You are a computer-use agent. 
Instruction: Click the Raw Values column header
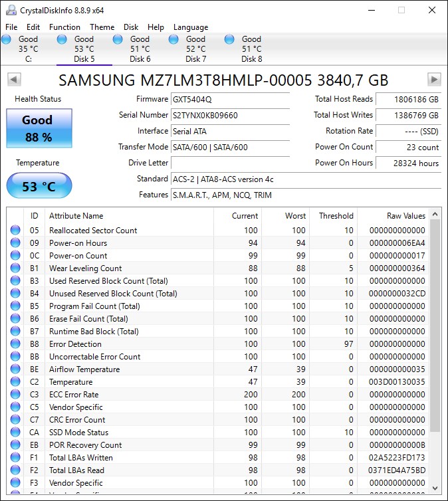point(406,216)
